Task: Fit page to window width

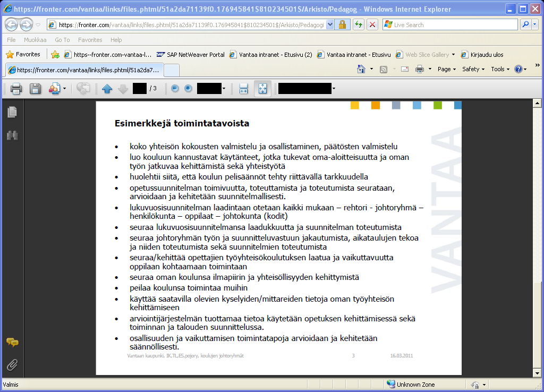Action: [x=243, y=89]
